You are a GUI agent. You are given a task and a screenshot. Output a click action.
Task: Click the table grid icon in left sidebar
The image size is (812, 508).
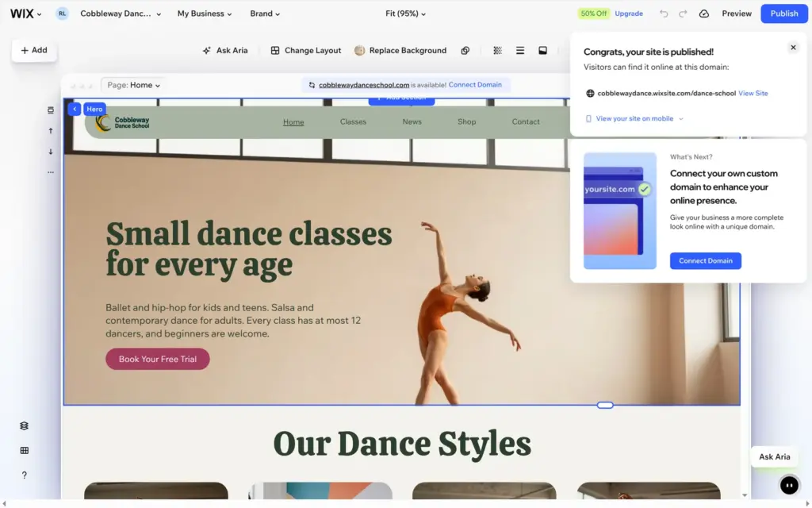tap(25, 451)
